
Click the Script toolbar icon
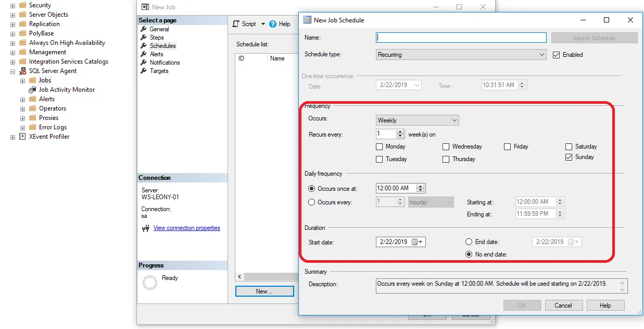pyautogui.click(x=236, y=24)
